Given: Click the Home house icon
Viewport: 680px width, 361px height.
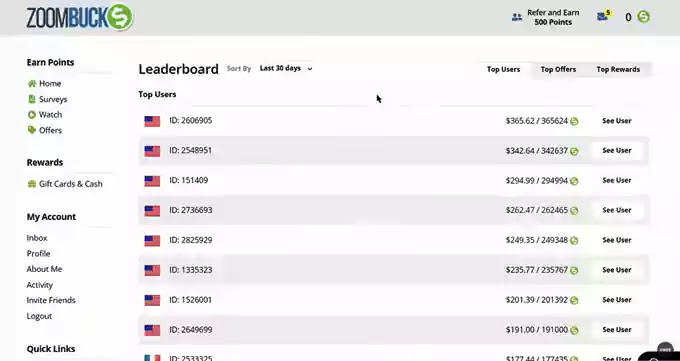Looking at the screenshot, I should point(32,83).
